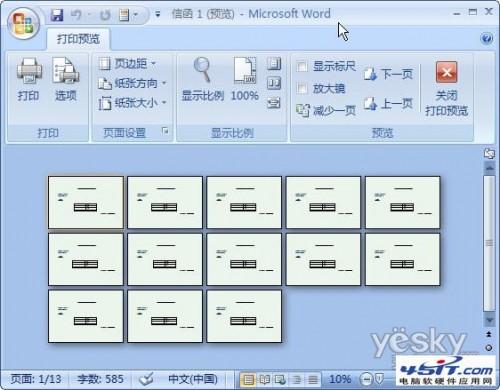Click the 打印 print button
This screenshot has height=390, width=500.
pyautogui.click(x=29, y=80)
